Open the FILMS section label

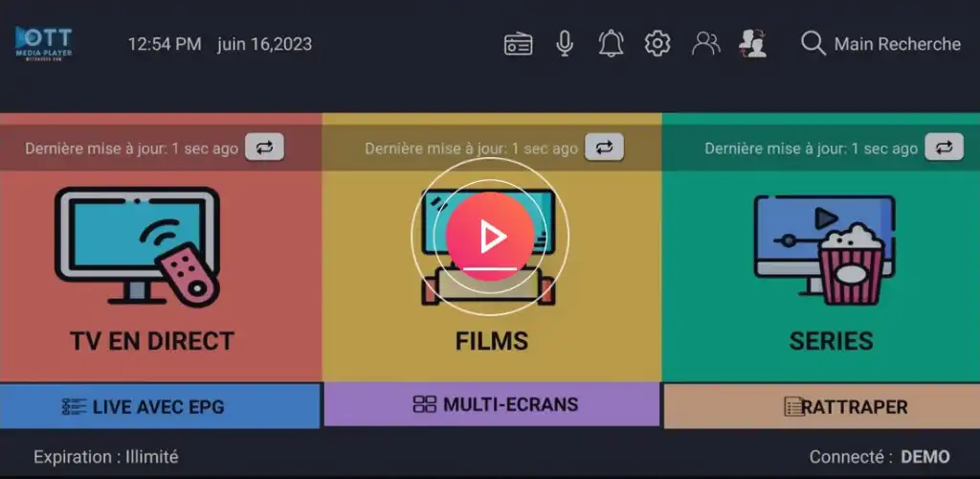(x=491, y=341)
